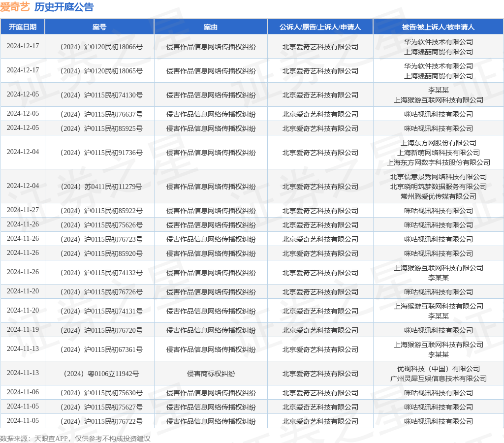Click date '2024-12-04' in the 91736号 row
This screenshot has height=443, width=504.
[23, 152]
